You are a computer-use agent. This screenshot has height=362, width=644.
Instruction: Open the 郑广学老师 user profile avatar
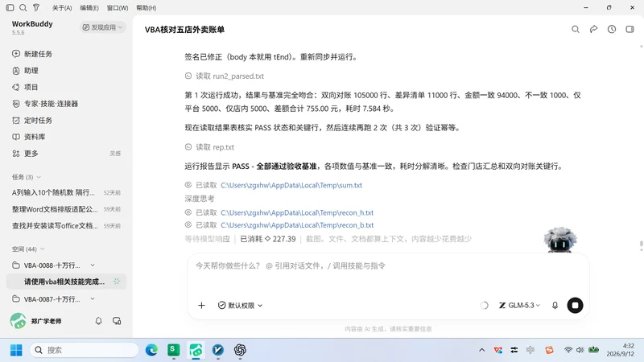(x=18, y=321)
